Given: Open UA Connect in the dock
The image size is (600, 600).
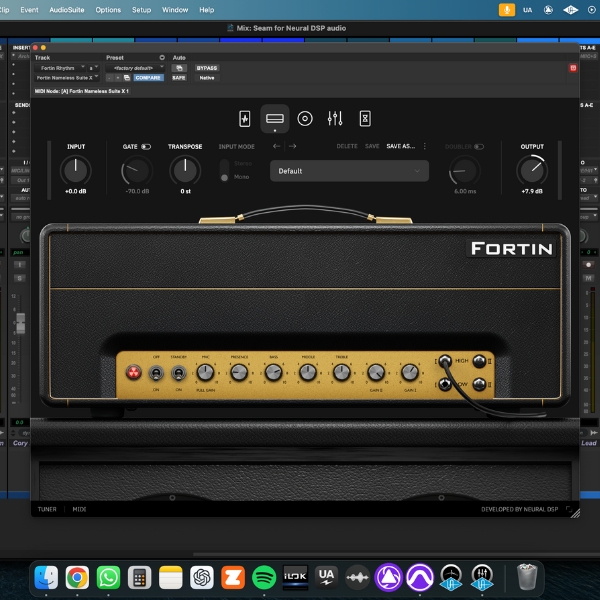Looking at the screenshot, I should click(x=326, y=577).
